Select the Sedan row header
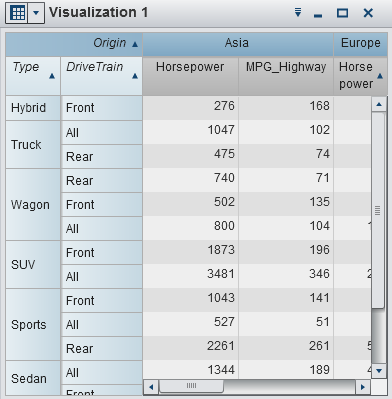 (33, 378)
